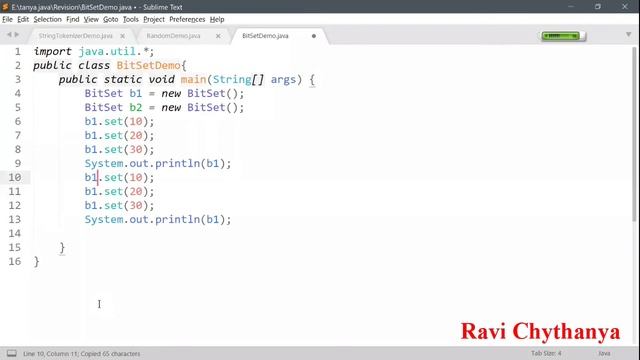Click line number 14 in gutter
The image size is (640, 360).
coord(15,233)
